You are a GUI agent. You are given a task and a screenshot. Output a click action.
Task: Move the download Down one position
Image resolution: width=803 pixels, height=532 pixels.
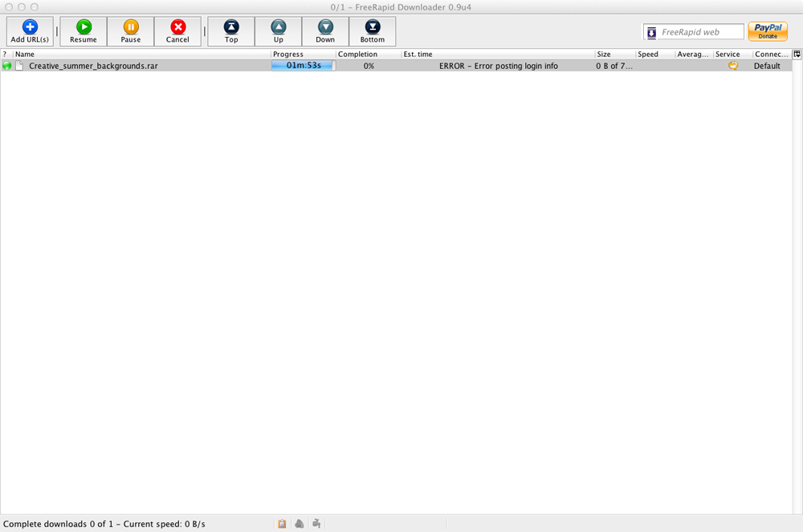[x=325, y=32]
